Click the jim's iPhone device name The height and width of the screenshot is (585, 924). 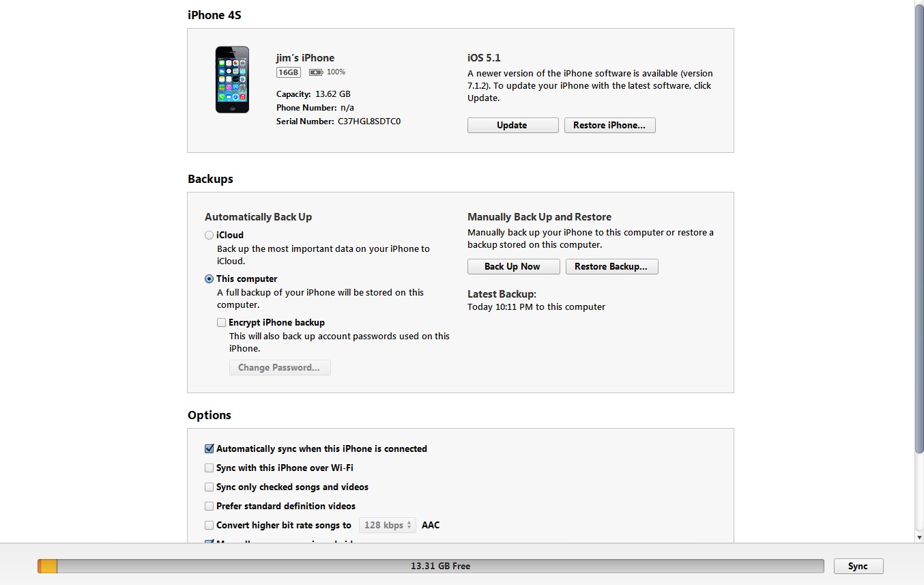click(x=305, y=58)
